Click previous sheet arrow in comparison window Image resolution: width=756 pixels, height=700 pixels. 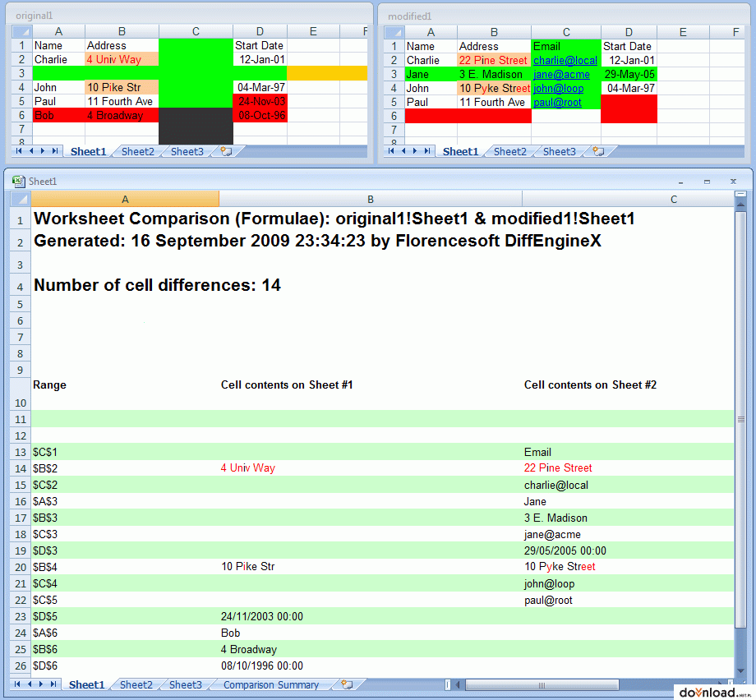point(30,684)
